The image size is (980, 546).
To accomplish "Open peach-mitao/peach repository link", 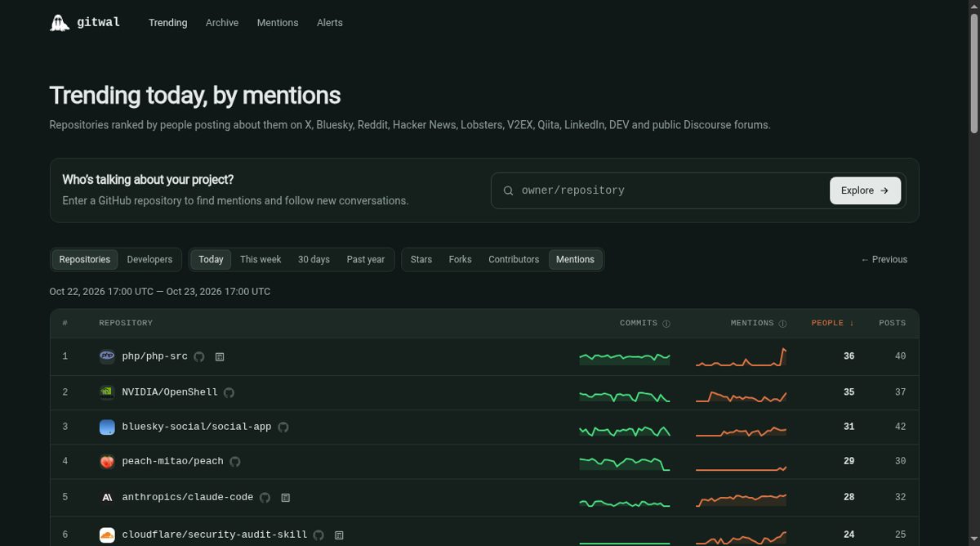I will pos(172,461).
